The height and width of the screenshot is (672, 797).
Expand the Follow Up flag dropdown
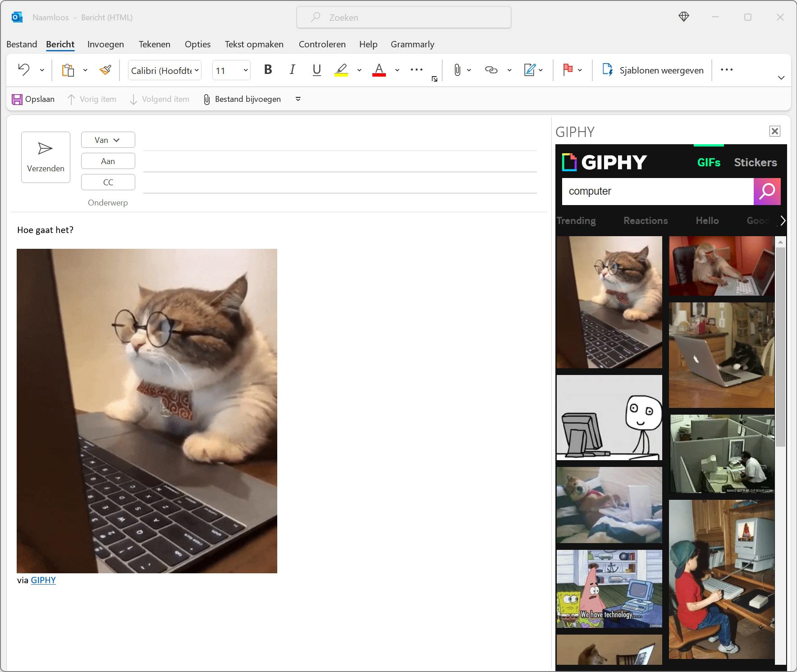(580, 70)
